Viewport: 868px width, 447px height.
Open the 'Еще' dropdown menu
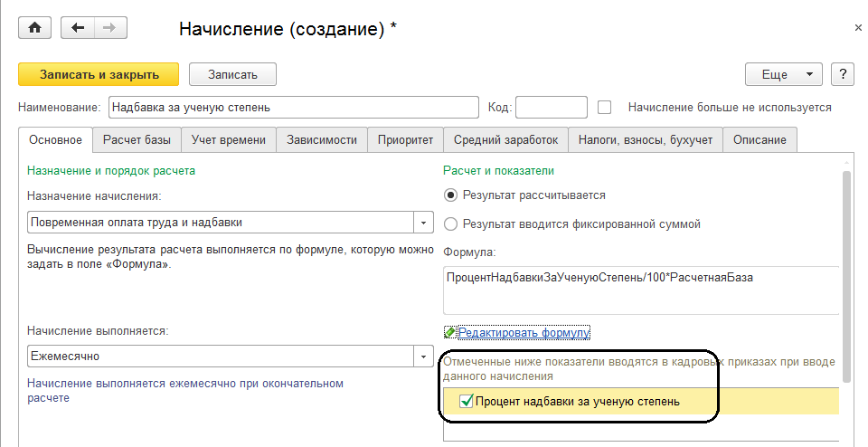pos(782,74)
